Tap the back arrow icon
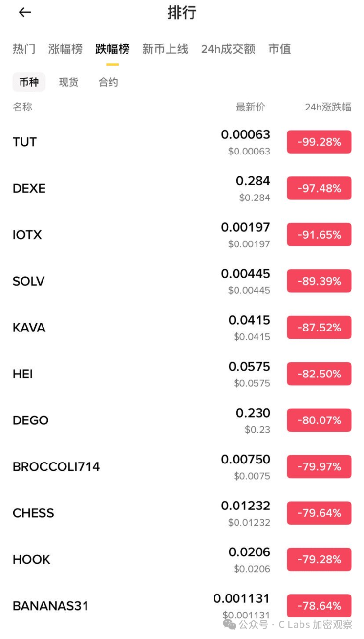 click(x=24, y=13)
